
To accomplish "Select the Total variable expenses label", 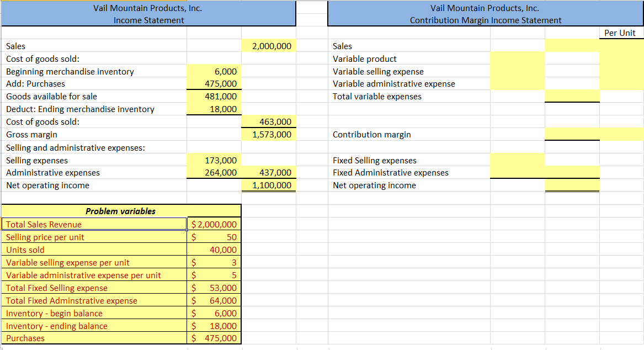I will point(377,97).
